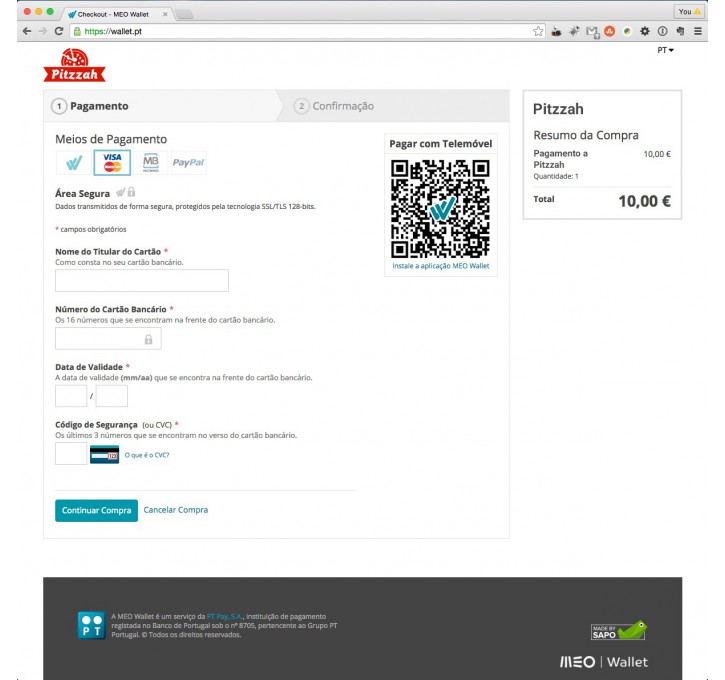Click the Cancelar Compra link
Screen dimensions: 725x680
pyautogui.click(x=176, y=510)
